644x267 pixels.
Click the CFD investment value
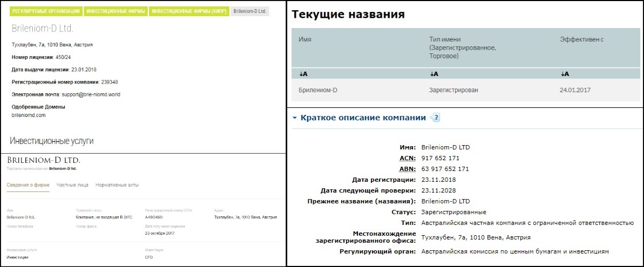click(x=148, y=257)
